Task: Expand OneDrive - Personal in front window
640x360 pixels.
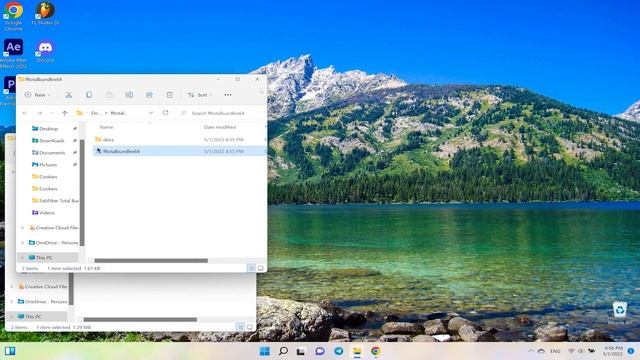Action: tap(23, 243)
